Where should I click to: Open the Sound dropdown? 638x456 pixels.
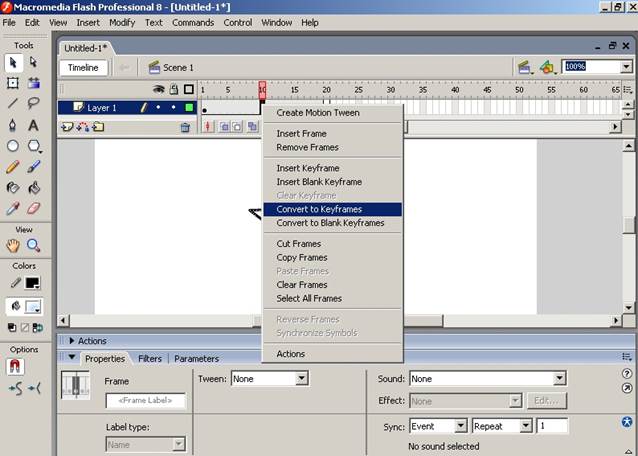(560, 379)
